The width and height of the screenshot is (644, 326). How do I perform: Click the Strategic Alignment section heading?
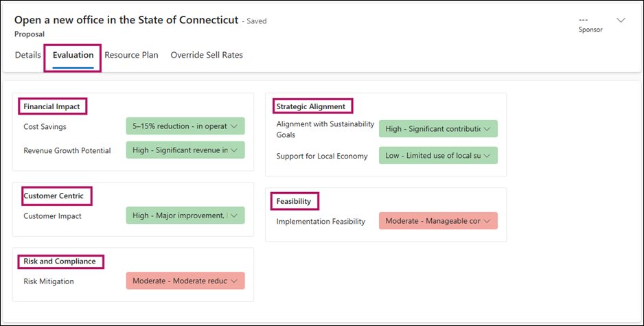click(x=311, y=106)
